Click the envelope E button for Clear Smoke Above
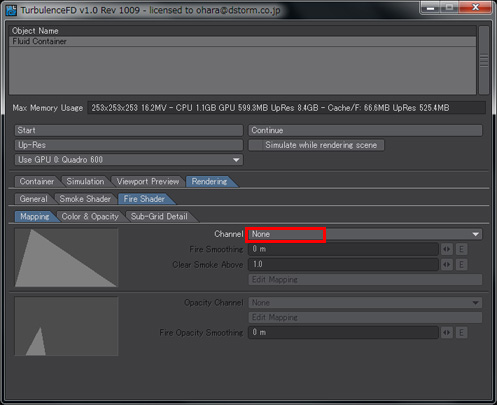 pos(461,265)
